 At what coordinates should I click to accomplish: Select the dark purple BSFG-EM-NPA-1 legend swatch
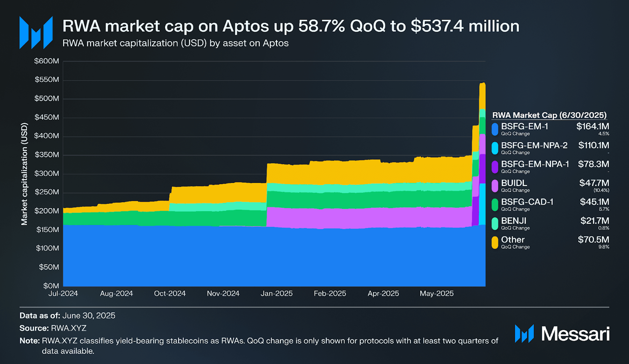coord(495,167)
